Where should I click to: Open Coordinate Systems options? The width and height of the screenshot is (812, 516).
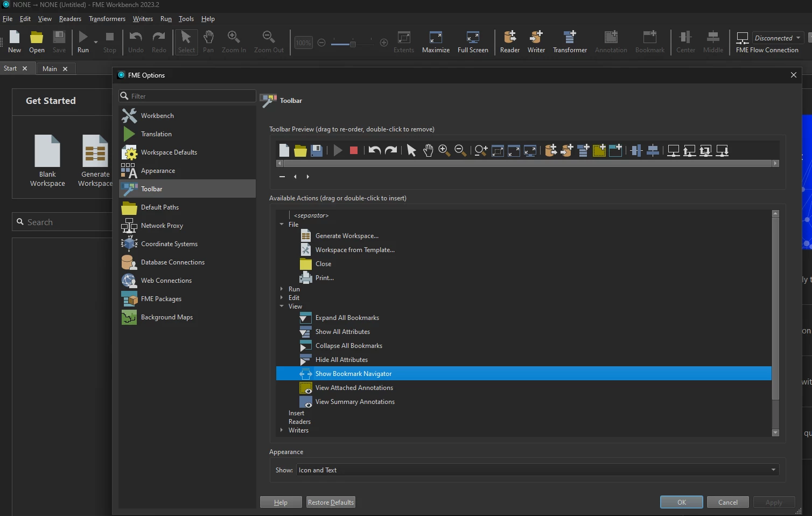pos(187,244)
